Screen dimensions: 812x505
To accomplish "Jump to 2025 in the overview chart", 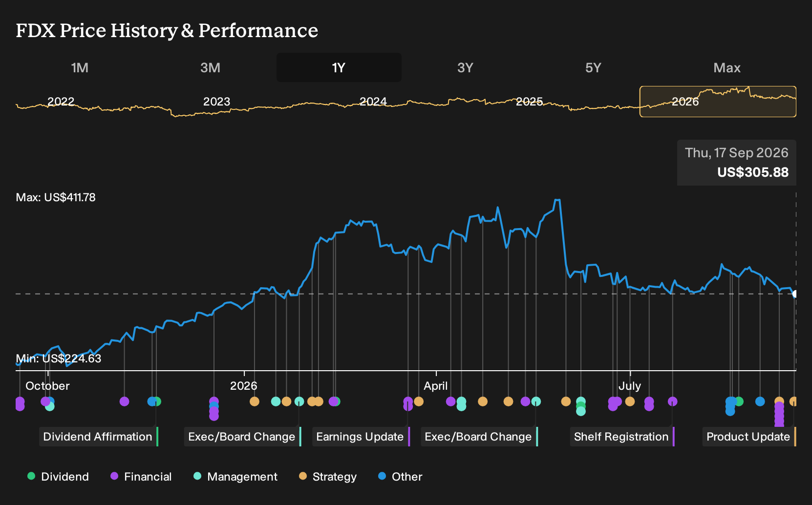I will [530, 102].
